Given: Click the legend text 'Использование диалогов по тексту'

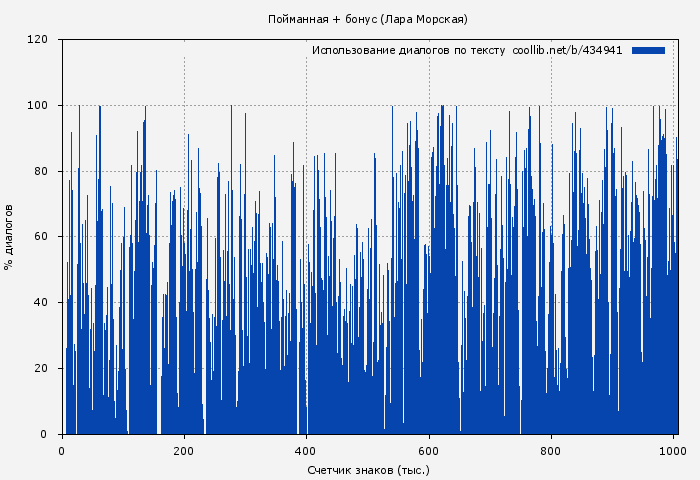Looking at the screenshot, I should coord(408,50).
